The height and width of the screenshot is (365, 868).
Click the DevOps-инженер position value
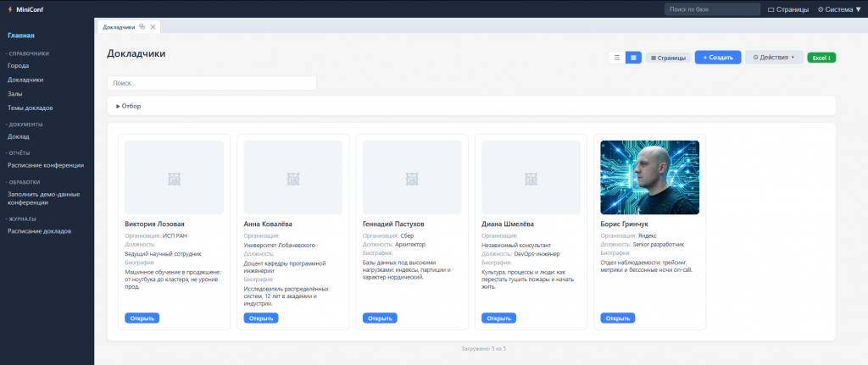click(x=537, y=254)
